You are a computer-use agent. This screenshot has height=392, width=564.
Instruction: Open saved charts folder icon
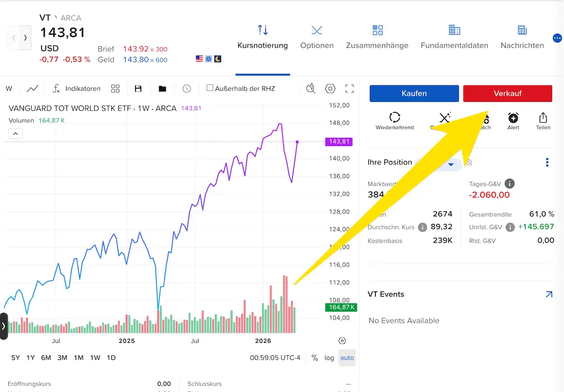point(162,88)
